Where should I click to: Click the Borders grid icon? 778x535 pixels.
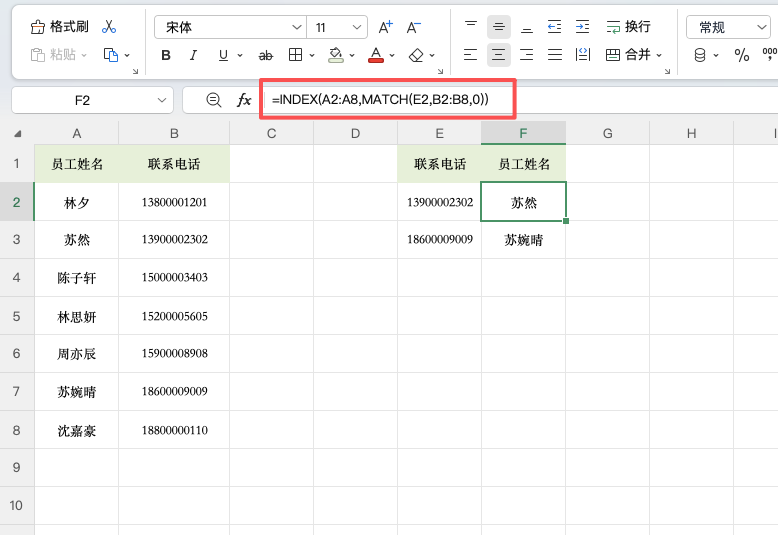pos(295,55)
